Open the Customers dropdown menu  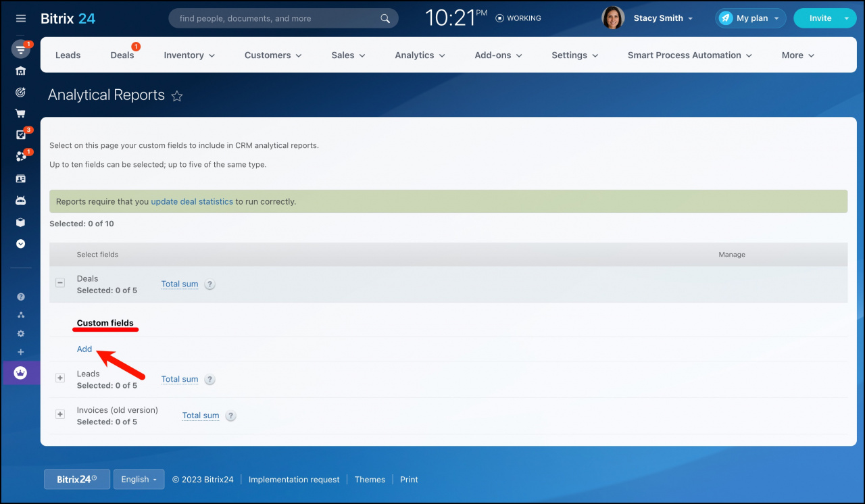point(273,55)
